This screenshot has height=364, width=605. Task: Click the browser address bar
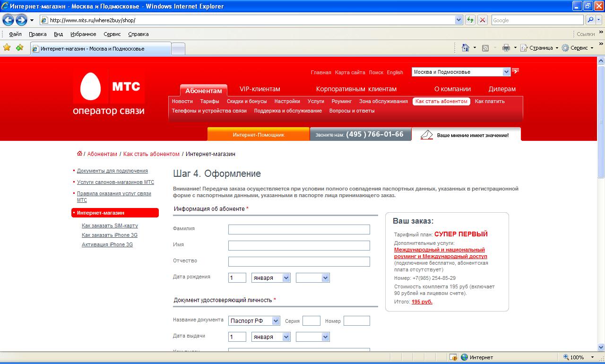tap(251, 20)
